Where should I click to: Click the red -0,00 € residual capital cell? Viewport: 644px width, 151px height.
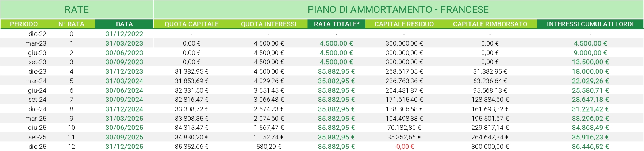[404, 147]
